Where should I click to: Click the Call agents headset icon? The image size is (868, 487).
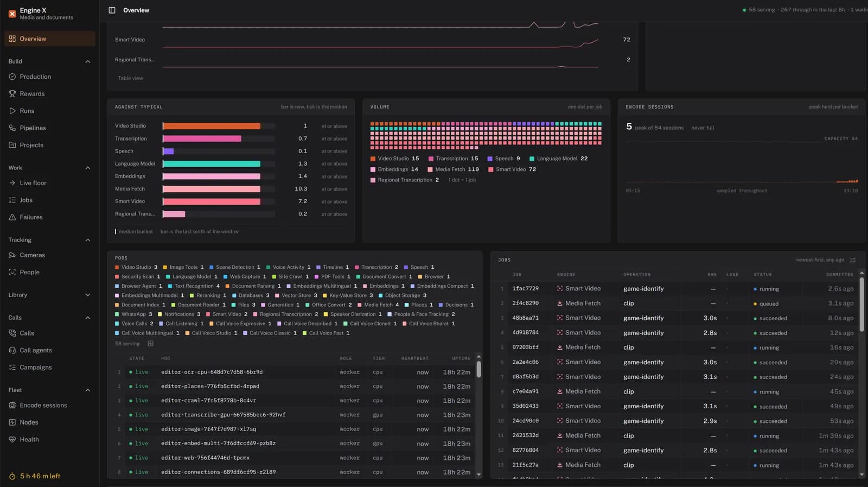12,350
